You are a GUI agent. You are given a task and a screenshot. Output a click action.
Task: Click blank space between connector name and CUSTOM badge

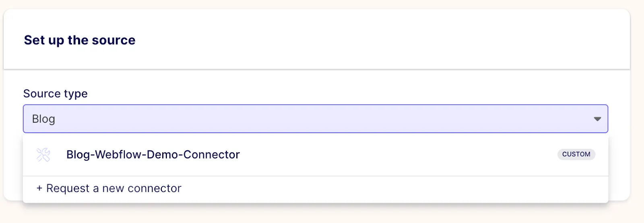click(398, 154)
